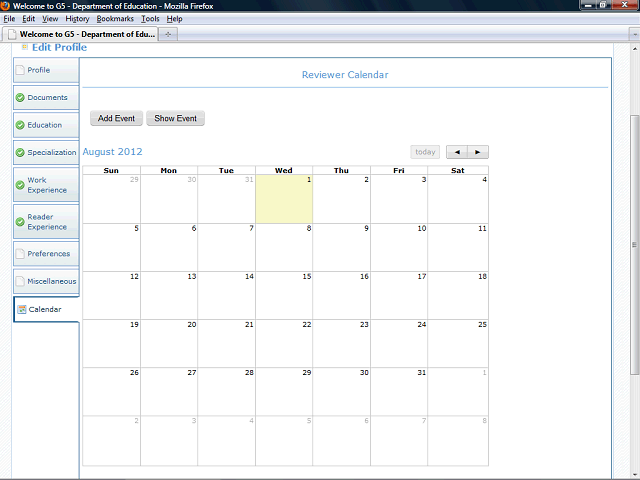Open the Tools menu
This screenshot has height=480, width=640.
150,19
